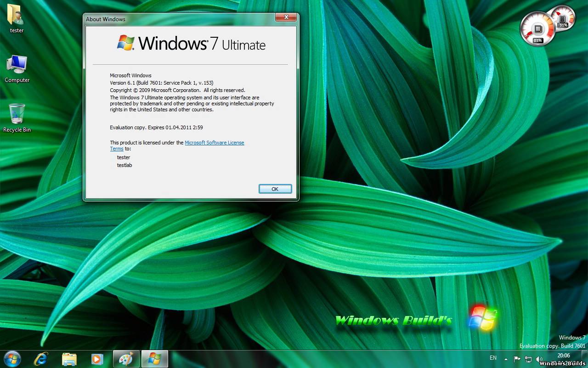Launch Windows Media Player from the taskbar
This screenshot has width=588, height=368.
(97, 359)
